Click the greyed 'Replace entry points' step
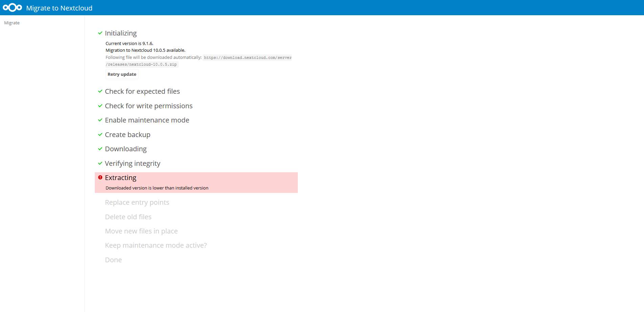This screenshot has width=644, height=312. coord(137,202)
